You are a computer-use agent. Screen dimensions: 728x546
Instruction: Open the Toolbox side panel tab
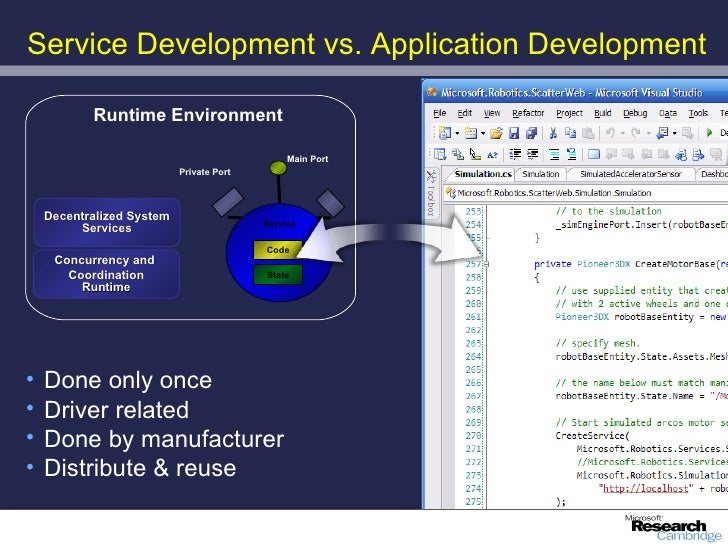pos(431,193)
